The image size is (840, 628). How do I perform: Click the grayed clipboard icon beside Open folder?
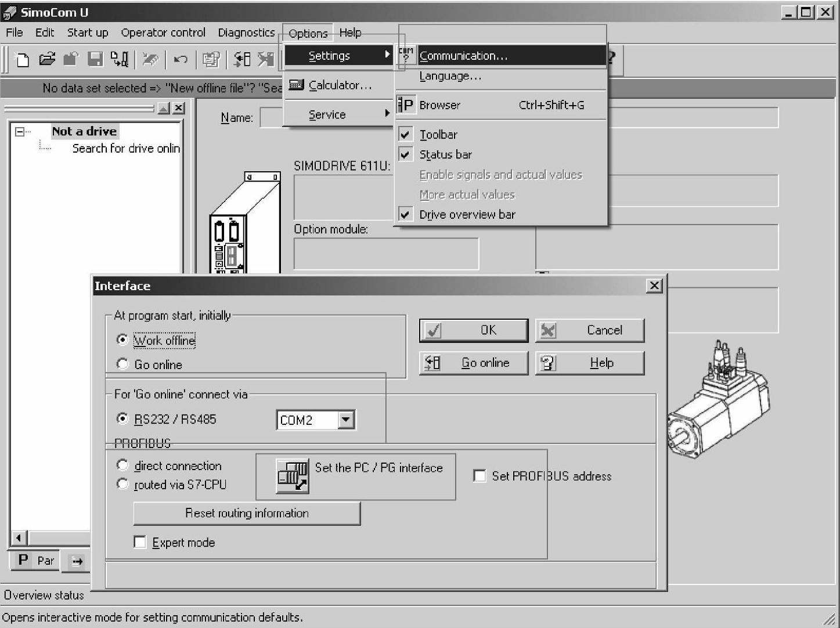[x=71, y=59]
